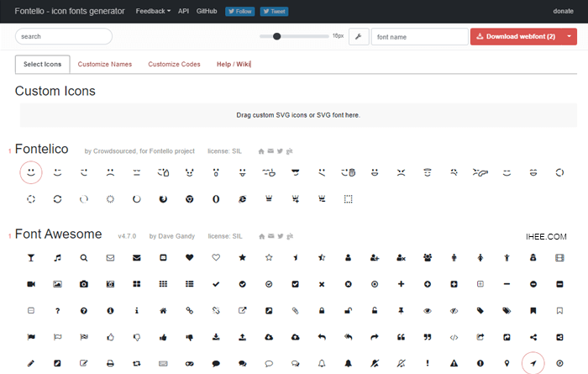Select the happy emoticon icon in Fontelico

31,172
